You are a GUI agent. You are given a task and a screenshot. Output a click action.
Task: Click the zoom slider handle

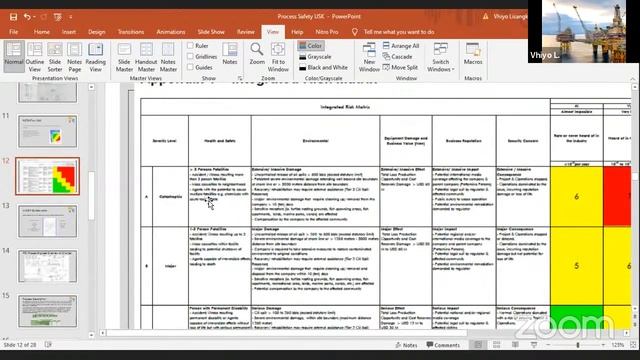[578, 345]
